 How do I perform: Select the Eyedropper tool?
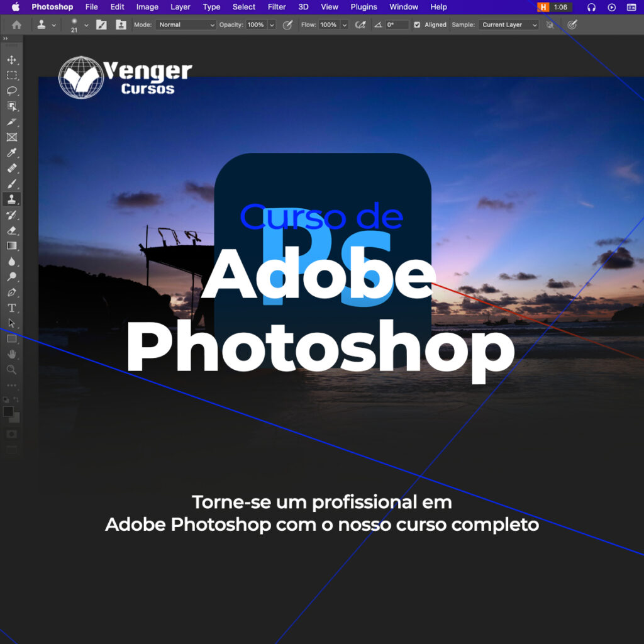click(x=11, y=153)
